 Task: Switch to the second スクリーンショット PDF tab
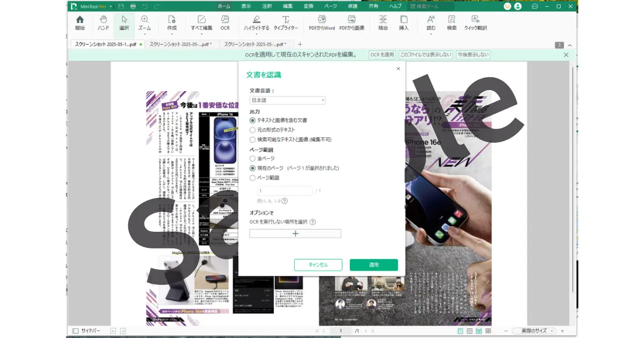click(181, 45)
